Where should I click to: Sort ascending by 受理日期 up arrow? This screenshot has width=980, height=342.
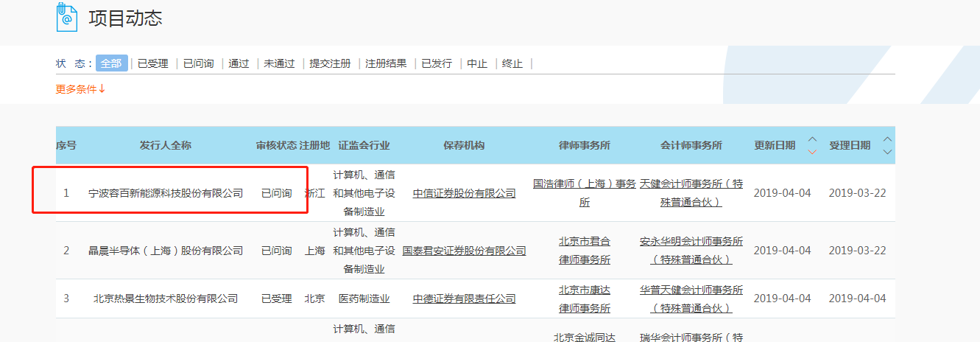pos(887,139)
